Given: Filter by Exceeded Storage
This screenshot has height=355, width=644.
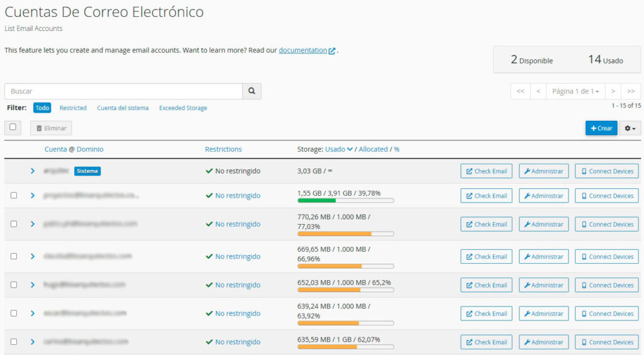Looking at the screenshot, I should click(x=183, y=108).
